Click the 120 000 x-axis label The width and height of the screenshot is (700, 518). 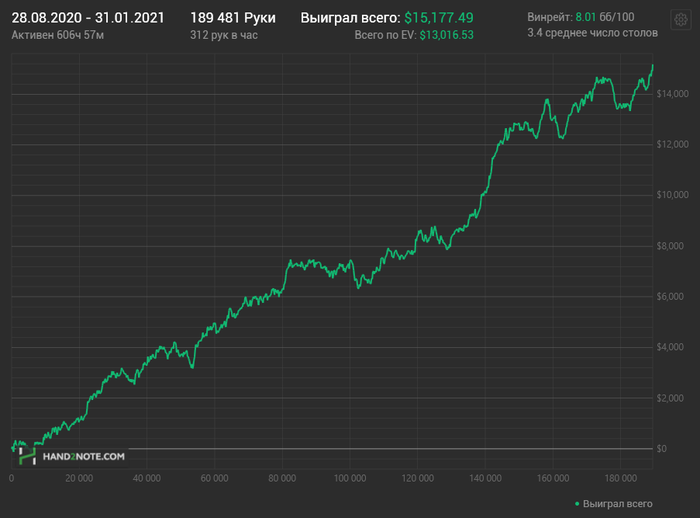(x=417, y=478)
